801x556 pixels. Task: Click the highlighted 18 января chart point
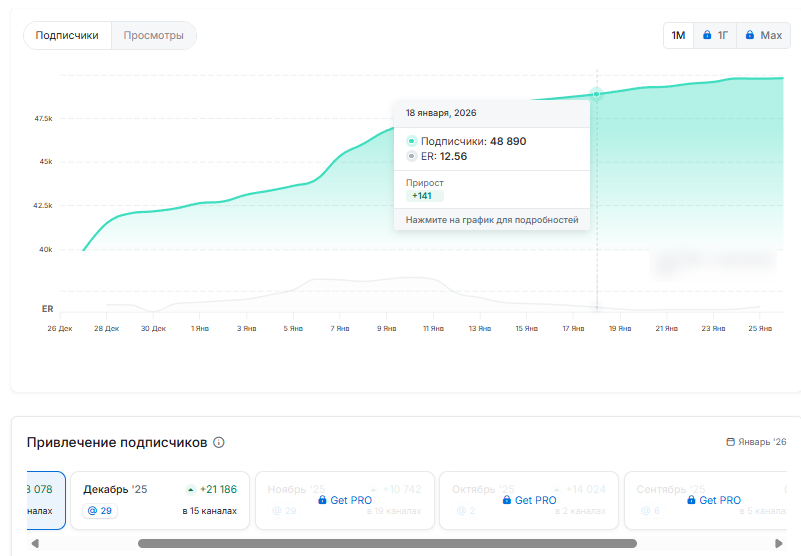click(597, 94)
